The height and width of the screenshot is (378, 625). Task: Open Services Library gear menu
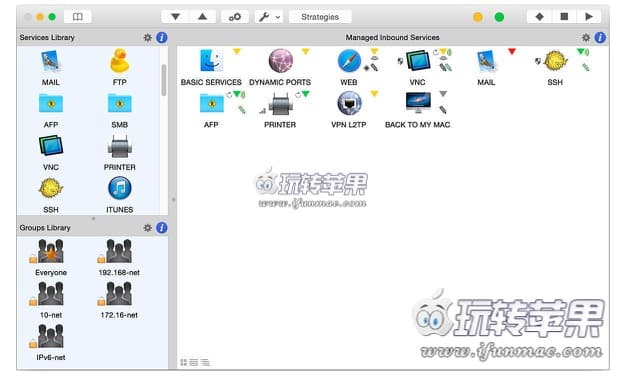[x=148, y=37]
